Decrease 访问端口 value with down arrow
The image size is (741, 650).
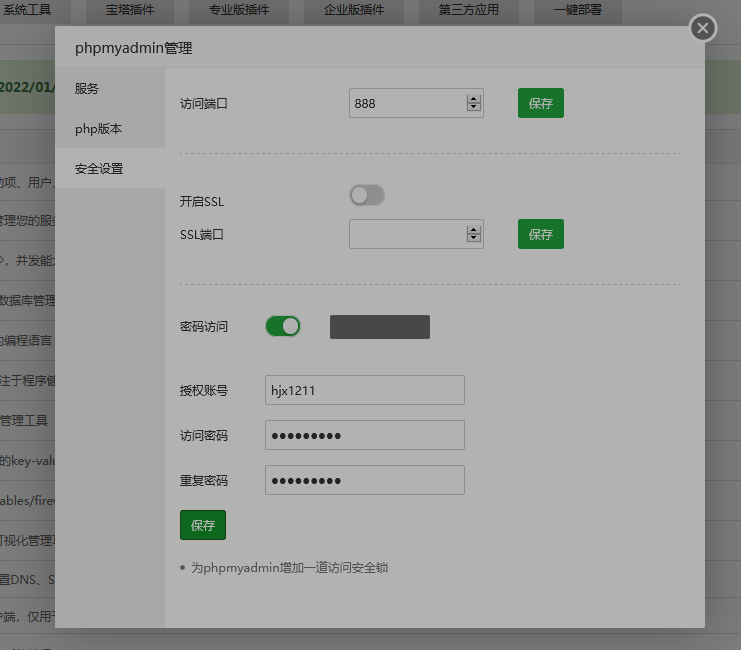474,107
